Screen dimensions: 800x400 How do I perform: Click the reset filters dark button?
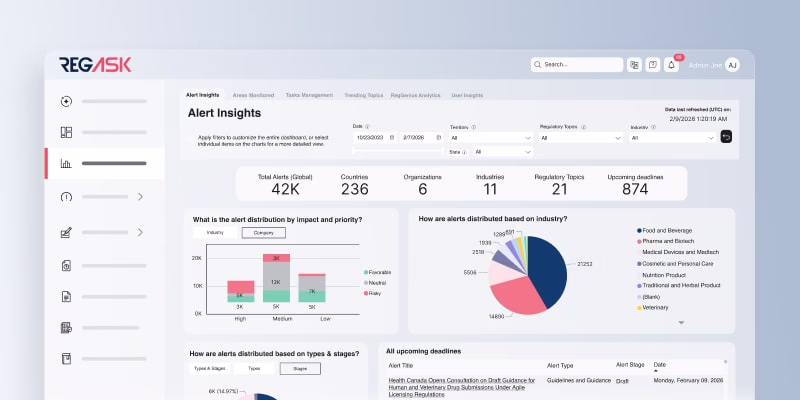pos(726,137)
